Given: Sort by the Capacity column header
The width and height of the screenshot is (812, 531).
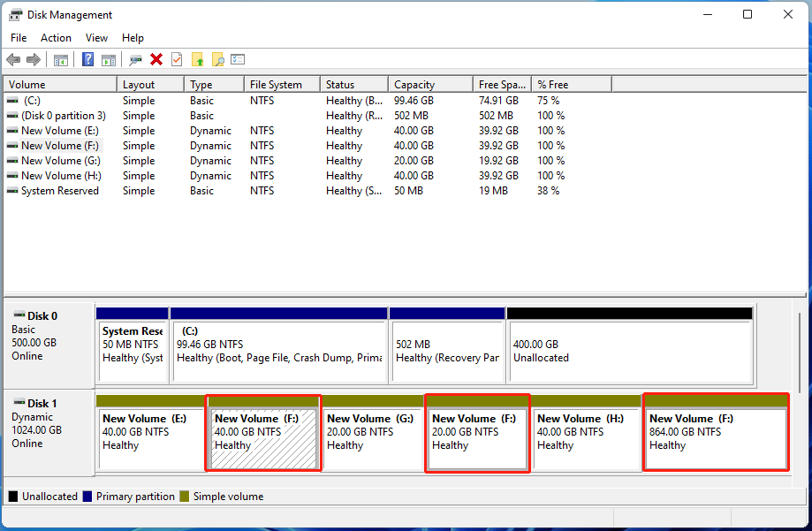Looking at the screenshot, I should tap(430, 85).
